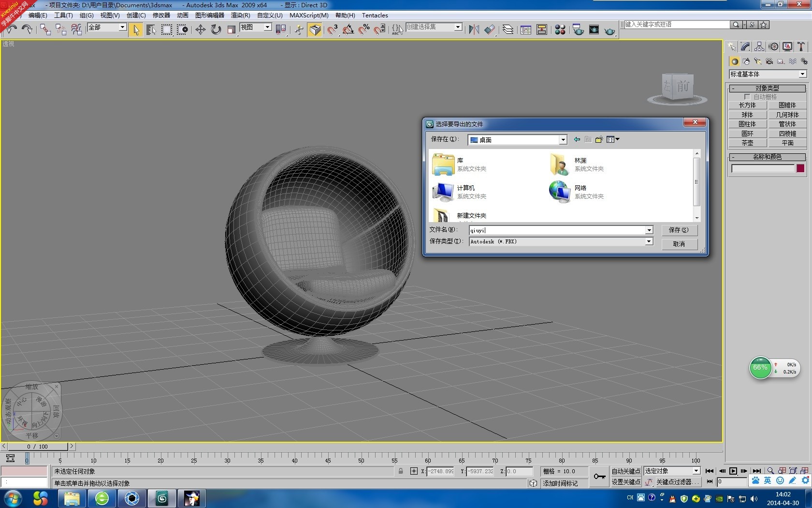Screen dimensions: 812x508
Task: Toggle the selection lock padlock icon
Action: (x=401, y=471)
